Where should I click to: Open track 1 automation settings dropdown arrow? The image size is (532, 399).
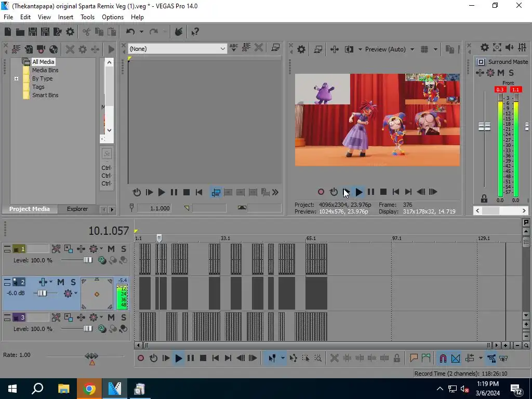(101, 249)
